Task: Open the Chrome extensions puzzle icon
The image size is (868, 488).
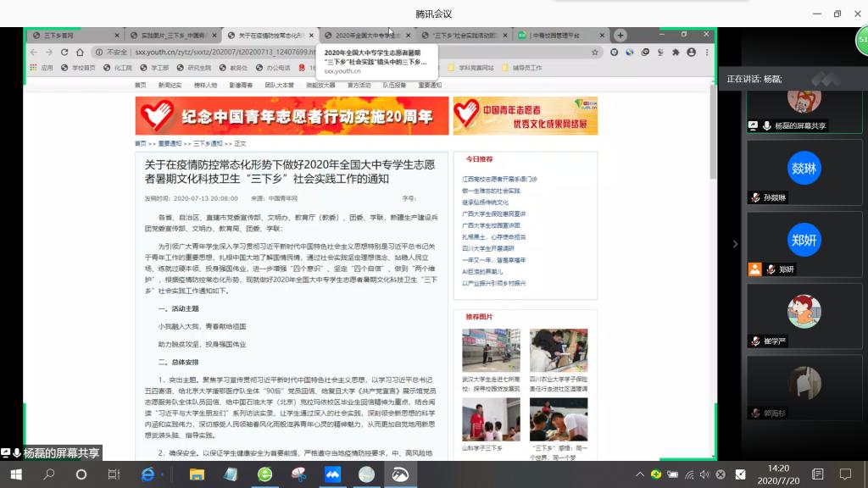Action: [x=676, y=52]
